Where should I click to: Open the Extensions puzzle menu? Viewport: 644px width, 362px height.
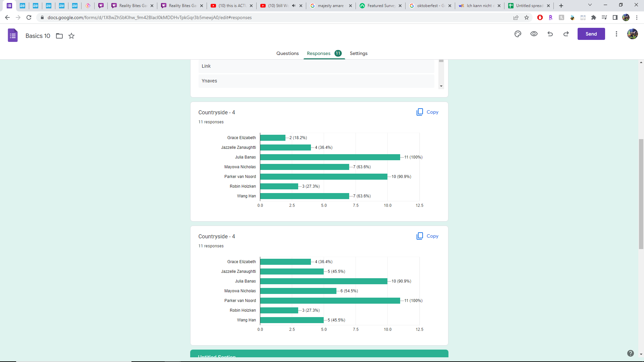click(x=594, y=17)
